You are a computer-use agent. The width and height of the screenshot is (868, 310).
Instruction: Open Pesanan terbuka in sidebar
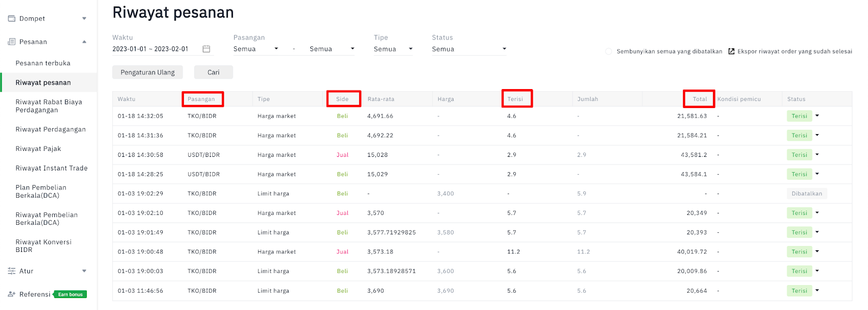point(43,63)
